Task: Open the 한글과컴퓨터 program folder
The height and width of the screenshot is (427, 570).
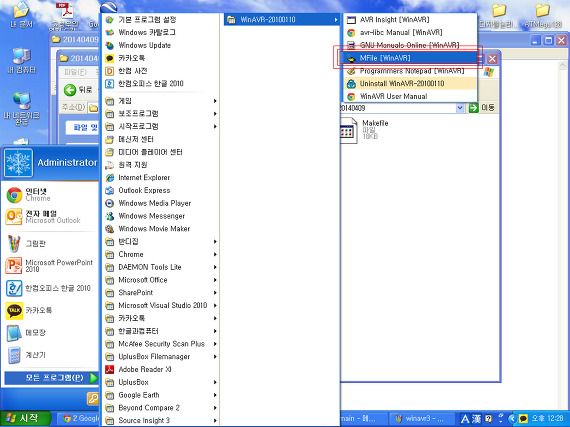Action: (x=161, y=331)
